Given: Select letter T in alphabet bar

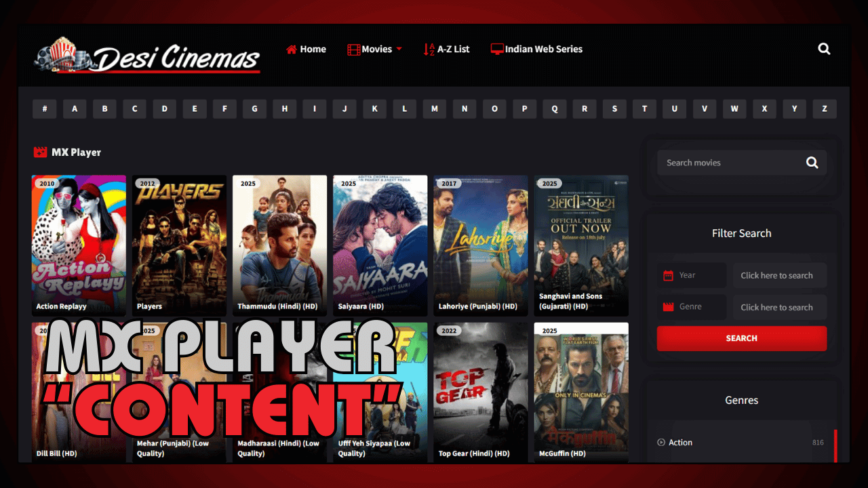Looking at the screenshot, I should point(644,109).
